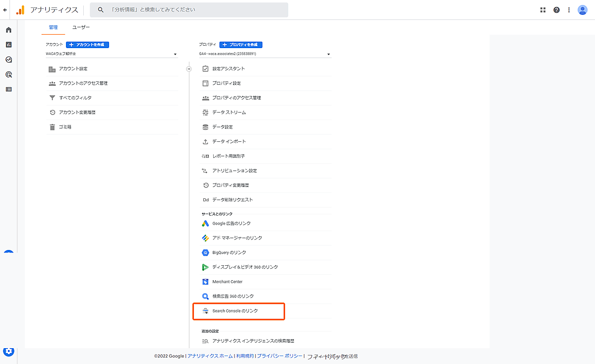Click the analytics search input field
595x364 pixels.
pos(193,10)
